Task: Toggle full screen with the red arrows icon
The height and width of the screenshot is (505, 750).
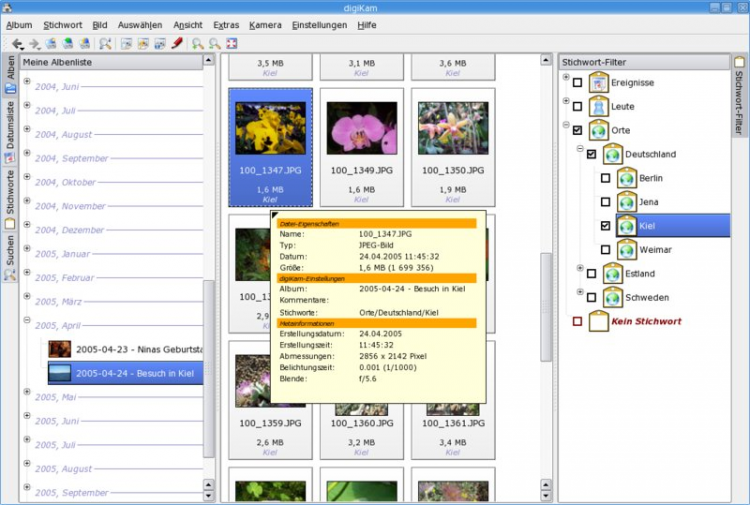Action: tap(232, 44)
